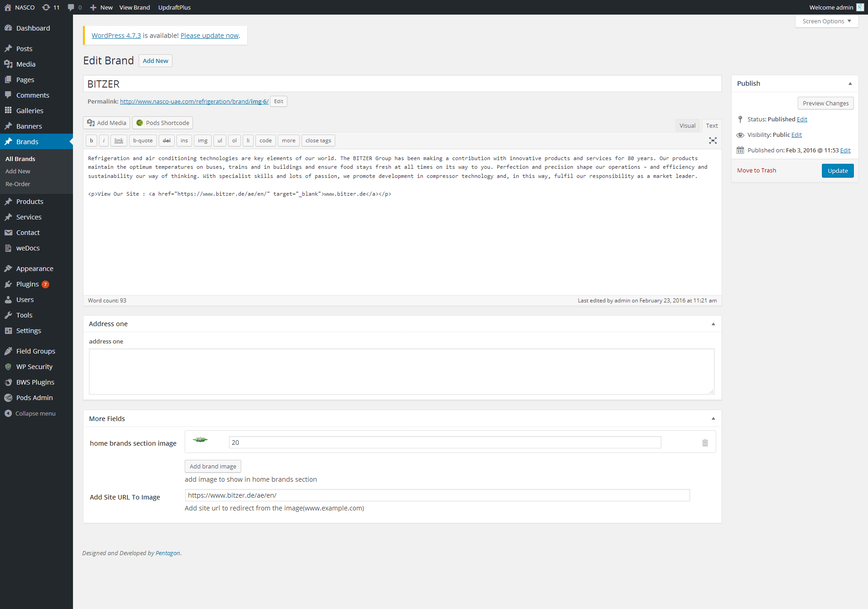Switch to the Visual editor tab
This screenshot has height=609, width=868.
(x=687, y=125)
